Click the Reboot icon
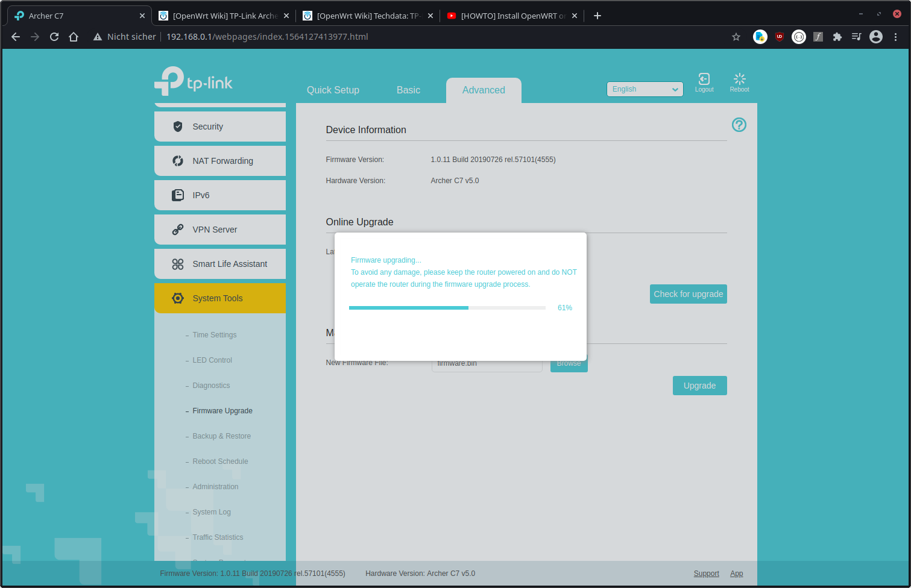 740,79
